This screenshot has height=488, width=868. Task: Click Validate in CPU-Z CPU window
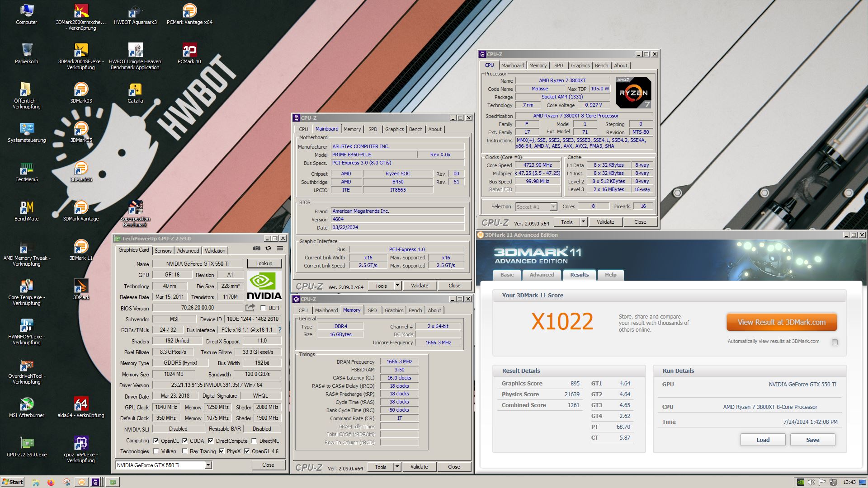pyautogui.click(x=605, y=222)
